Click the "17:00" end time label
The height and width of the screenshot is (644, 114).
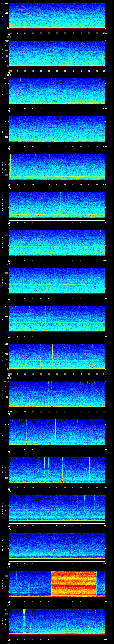(105, 109)
